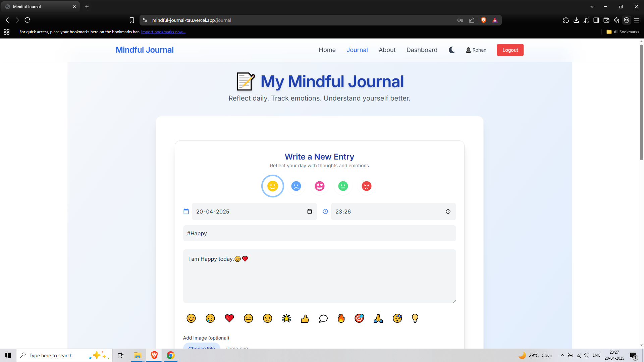Insert the fire emoji into entry

point(341,318)
